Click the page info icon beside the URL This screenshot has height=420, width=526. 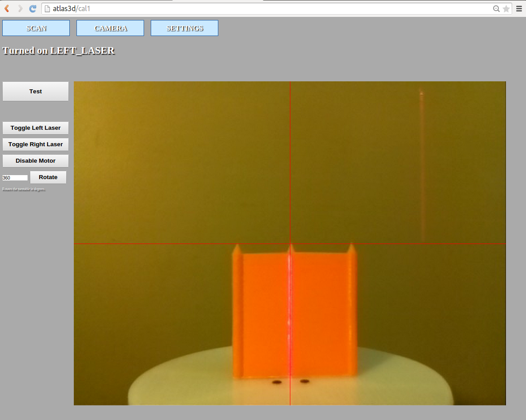47,8
